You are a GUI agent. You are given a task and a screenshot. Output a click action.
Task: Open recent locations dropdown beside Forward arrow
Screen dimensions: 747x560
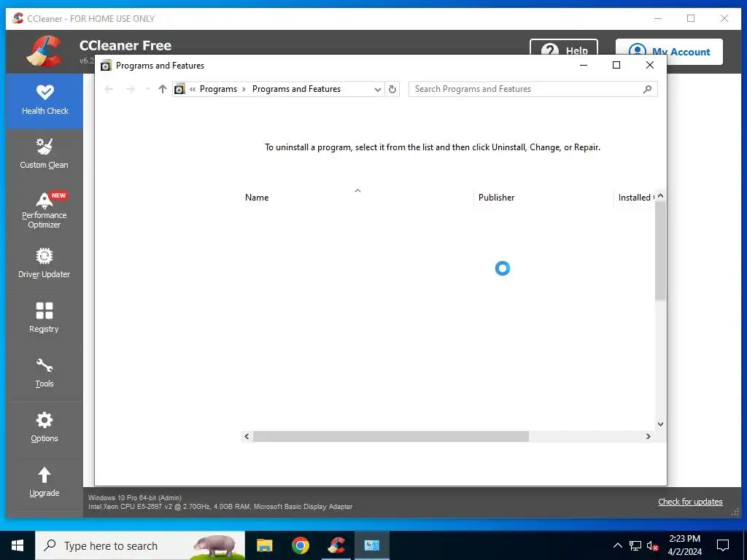(x=147, y=89)
